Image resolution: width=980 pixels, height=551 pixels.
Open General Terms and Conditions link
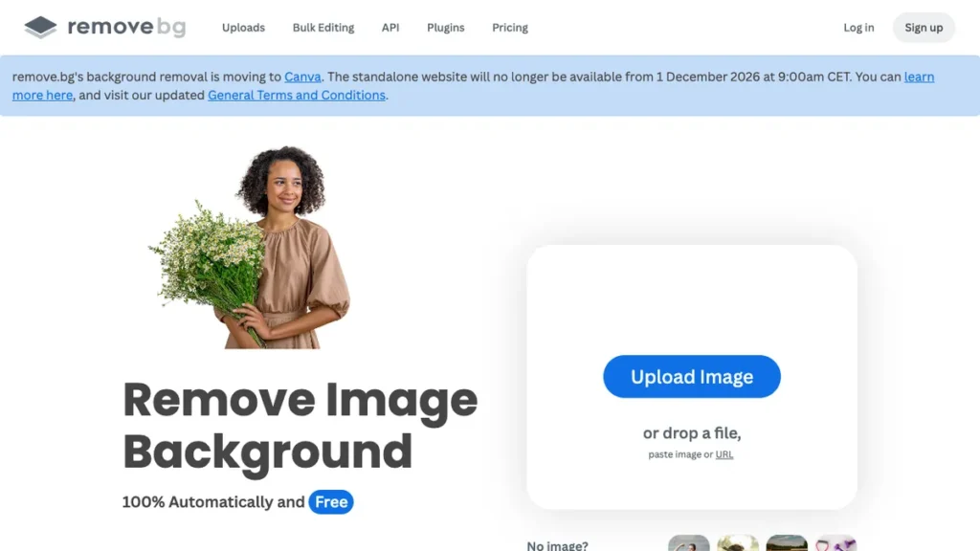(x=297, y=95)
